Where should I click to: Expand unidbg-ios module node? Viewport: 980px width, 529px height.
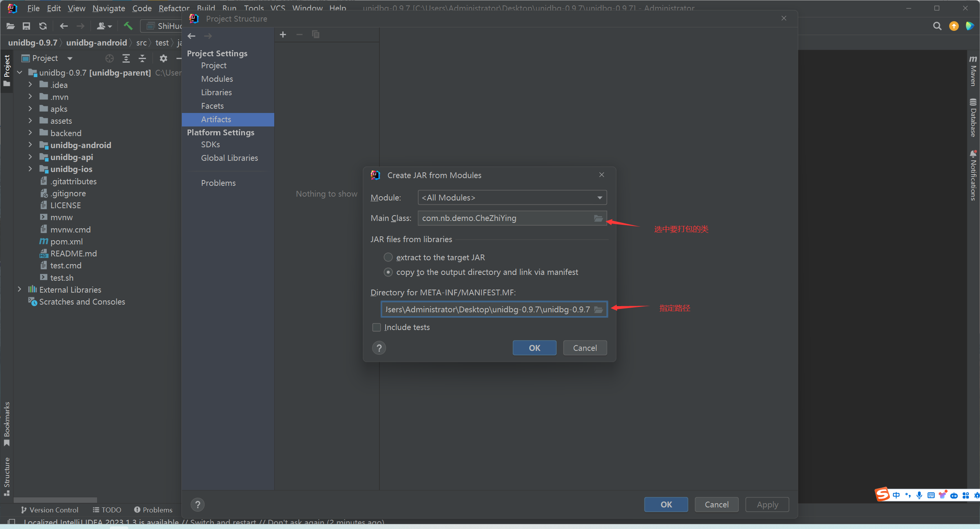(30, 169)
